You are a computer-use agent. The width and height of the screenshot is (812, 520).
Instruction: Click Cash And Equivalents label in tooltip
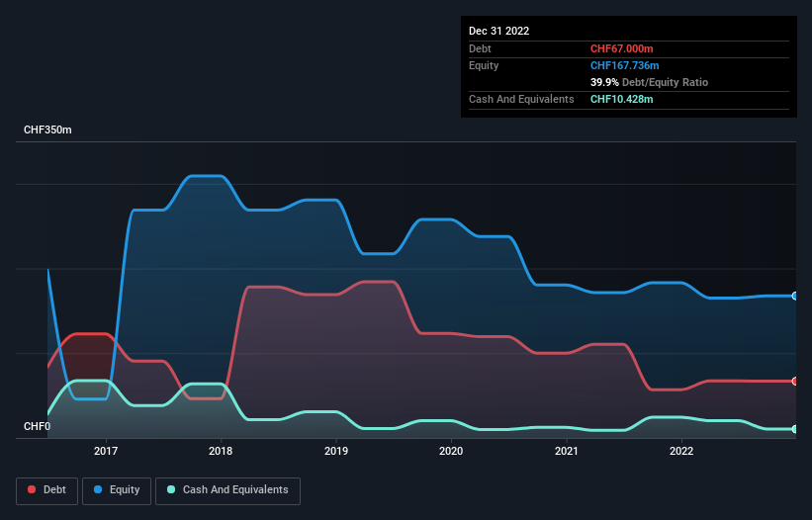point(521,99)
